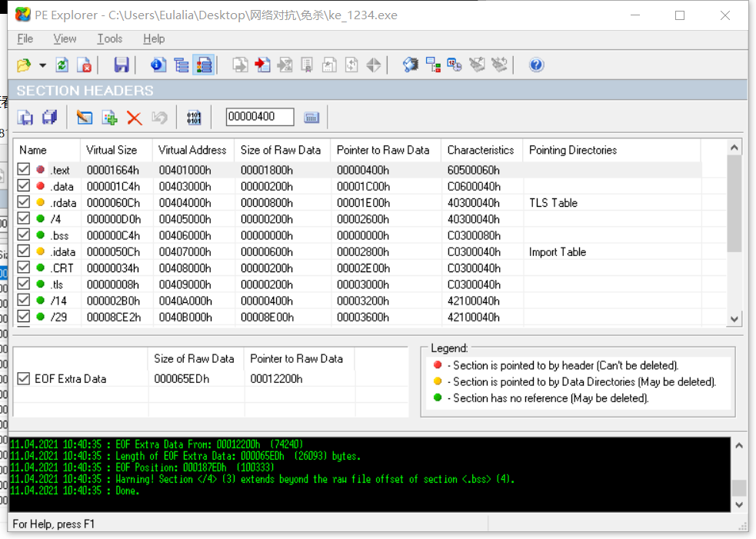
Task: Click the section list scroll-up arrow
Action: [x=734, y=148]
